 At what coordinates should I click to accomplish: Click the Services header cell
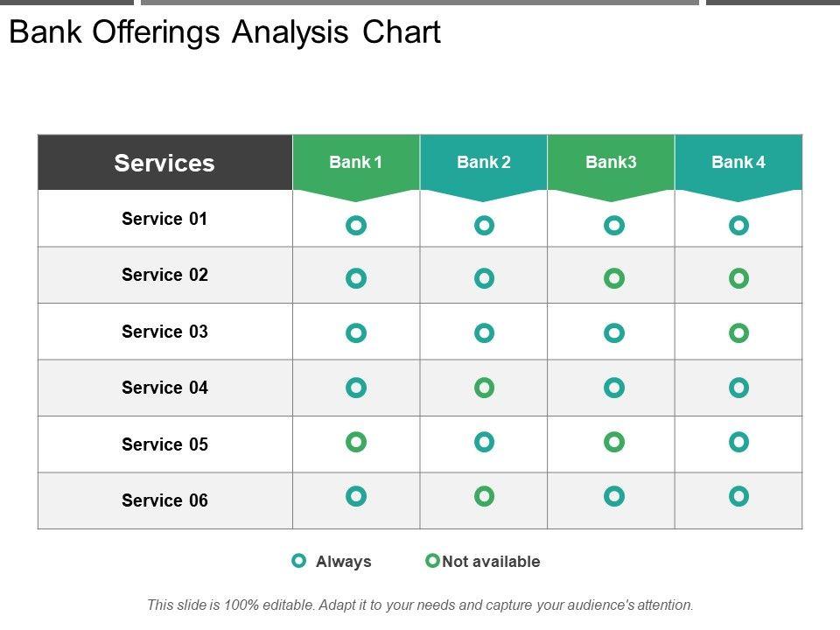click(x=164, y=163)
